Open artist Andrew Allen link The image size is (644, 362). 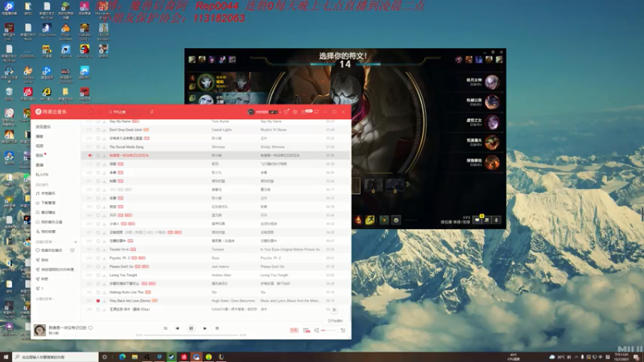coord(221,275)
